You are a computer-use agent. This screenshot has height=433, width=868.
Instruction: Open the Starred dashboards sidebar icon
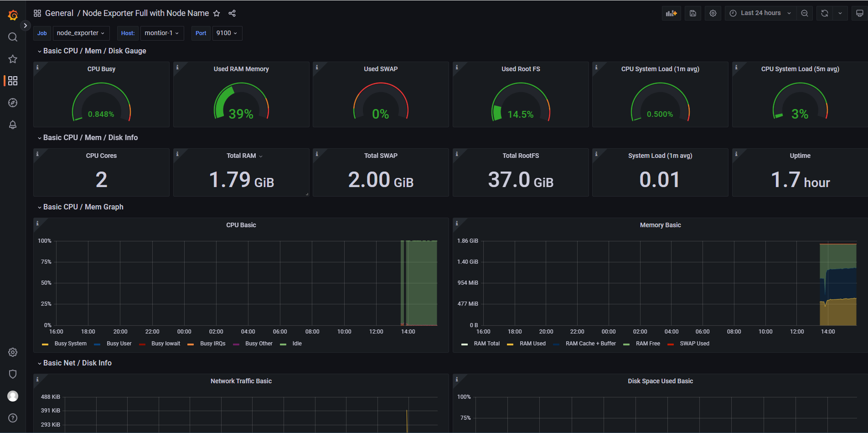tap(13, 59)
